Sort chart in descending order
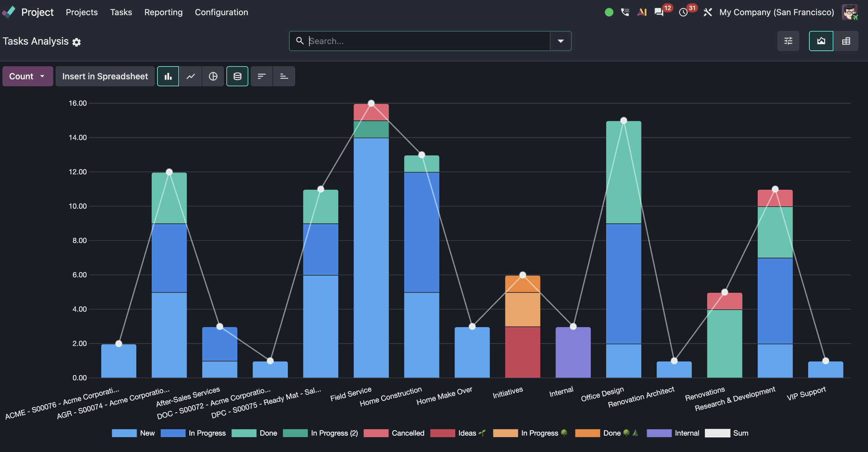 [261, 76]
